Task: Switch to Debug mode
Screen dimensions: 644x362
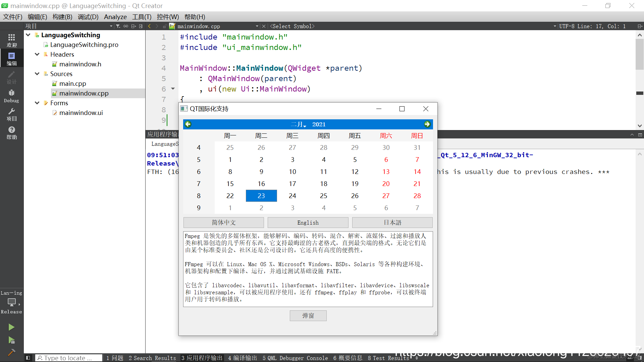Action: tap(12, 96)
